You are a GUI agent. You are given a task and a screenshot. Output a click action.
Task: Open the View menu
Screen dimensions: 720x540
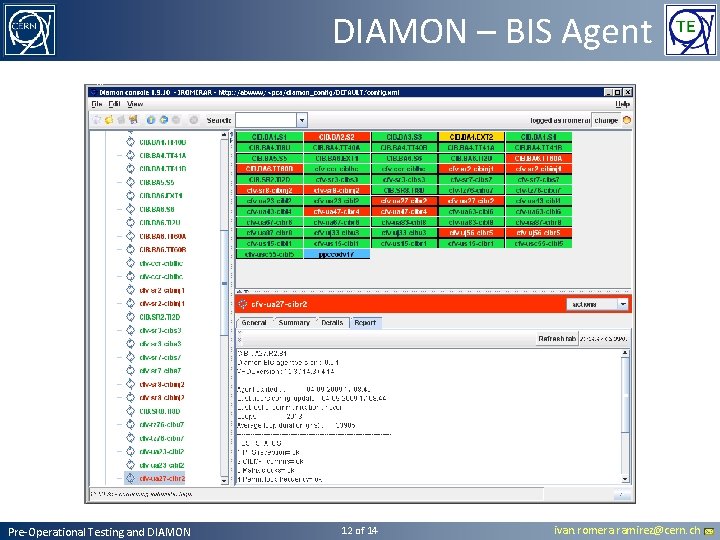point(135,104)
